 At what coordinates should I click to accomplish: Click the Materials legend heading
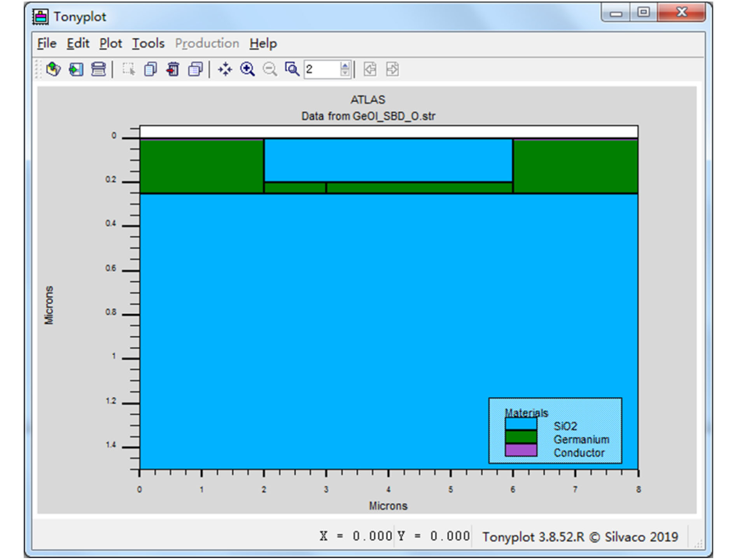tap(526, 412)
